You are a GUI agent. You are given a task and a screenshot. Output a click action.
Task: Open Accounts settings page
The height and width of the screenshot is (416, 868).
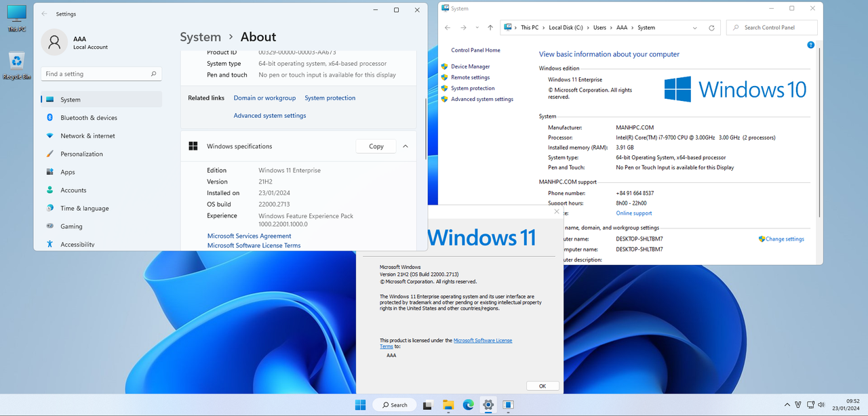pyautogui.click(x=102, y=190)
